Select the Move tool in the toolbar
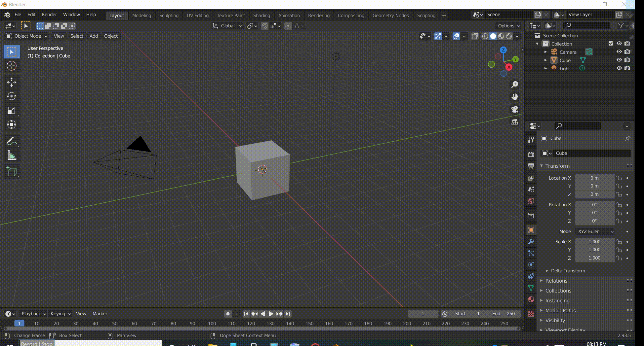Viewport: 644px width, 346px height. pos(12,82)
